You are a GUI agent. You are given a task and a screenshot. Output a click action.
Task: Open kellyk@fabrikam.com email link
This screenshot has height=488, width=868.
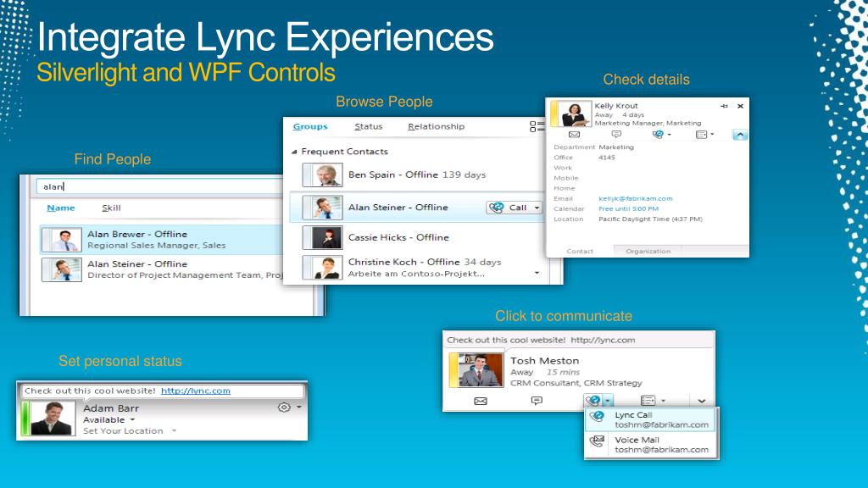pyautogui.click(x=636, y=198)
